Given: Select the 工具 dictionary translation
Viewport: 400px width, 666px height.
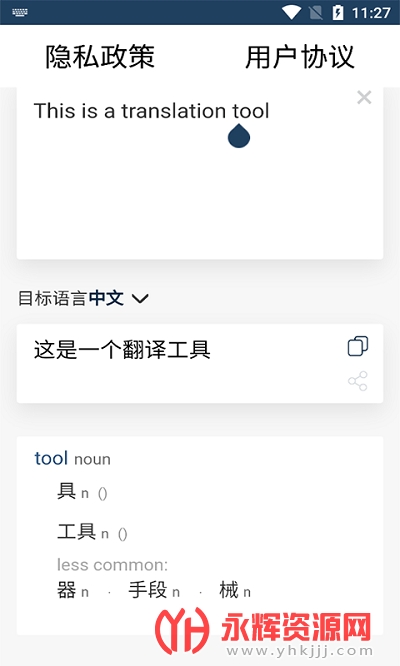Looking at the screenshot, I should pyautogui.click(x=76, y=531).
